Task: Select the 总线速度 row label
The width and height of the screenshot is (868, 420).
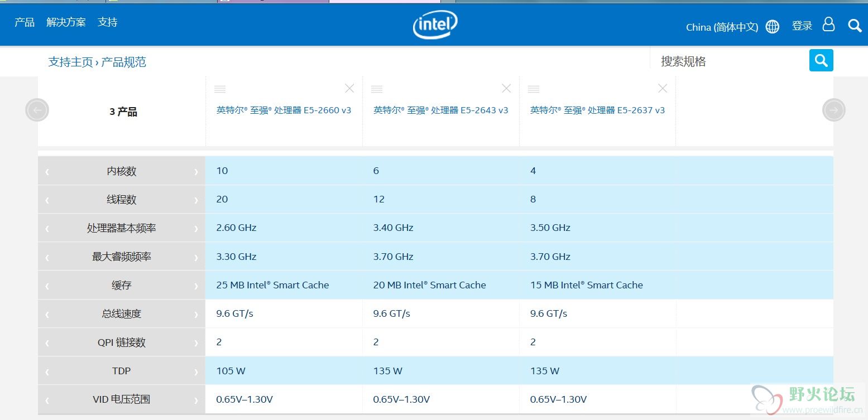Action: click(x=122, y=315)
